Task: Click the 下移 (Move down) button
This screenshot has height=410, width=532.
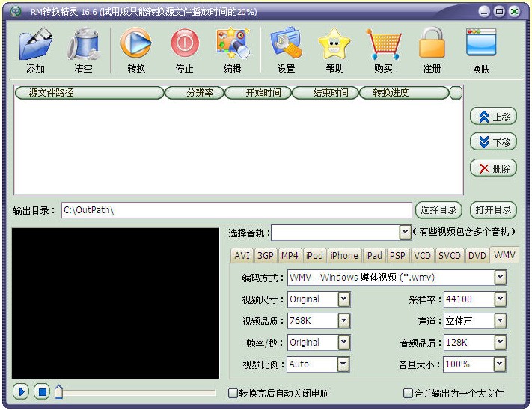Action: pos(493,142)
